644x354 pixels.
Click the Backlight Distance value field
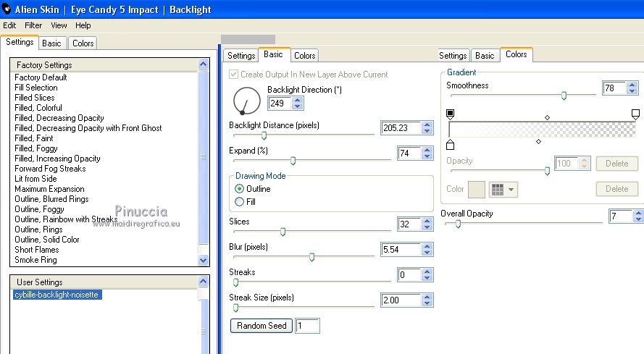tap(401, 127)
